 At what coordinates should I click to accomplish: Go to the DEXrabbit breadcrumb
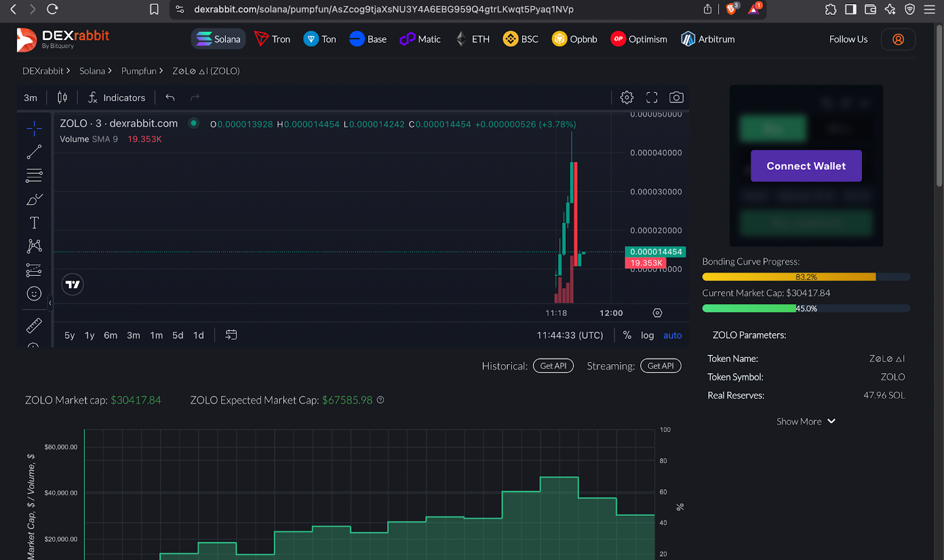coord(42,71)
